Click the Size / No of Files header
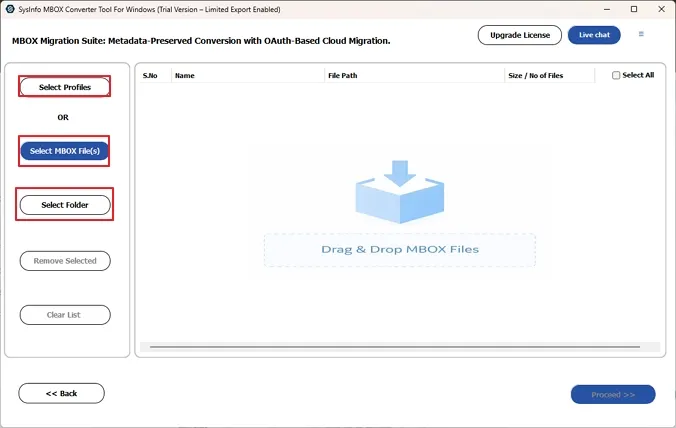Screen dimensions: 676x428 click(x=535, y=75)
